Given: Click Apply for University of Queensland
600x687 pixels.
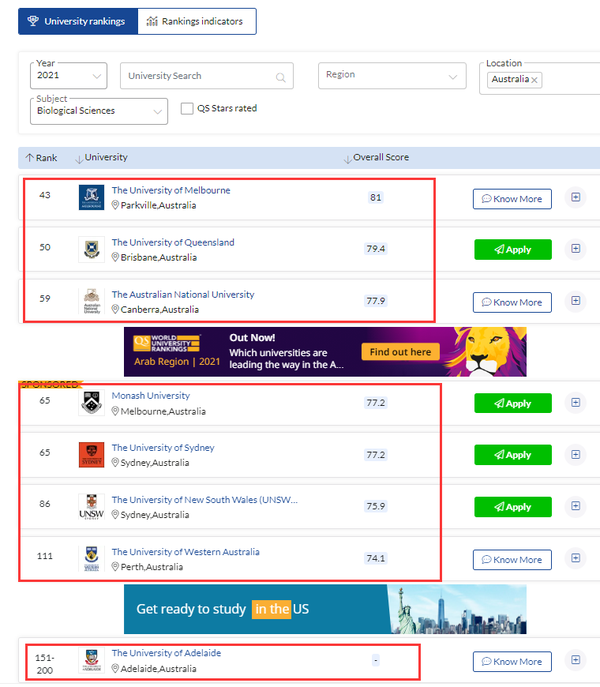Looking at the screenshot, I should (513, 249).
